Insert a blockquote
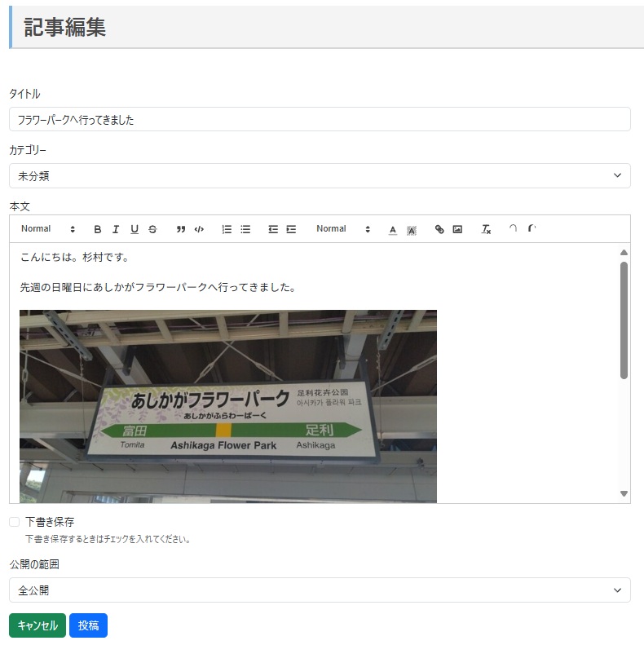The height and width of the screenshot is (645, 644). coord(181,229)
